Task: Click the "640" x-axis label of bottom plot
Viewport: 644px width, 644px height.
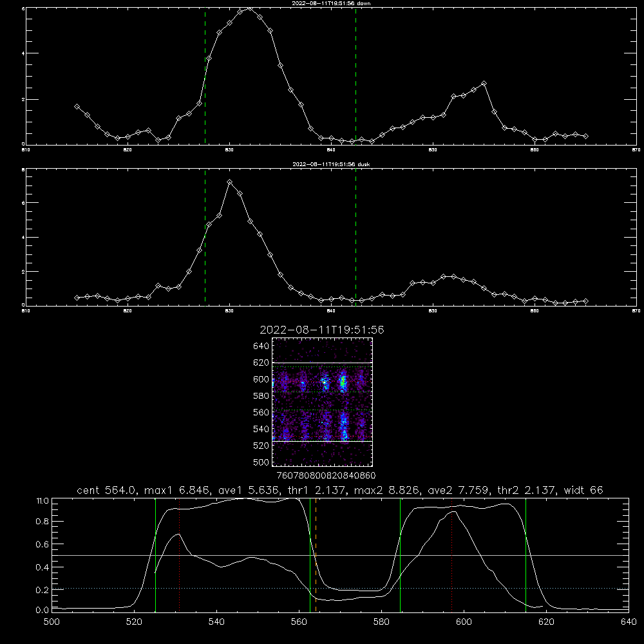Action: pos(629,622)
